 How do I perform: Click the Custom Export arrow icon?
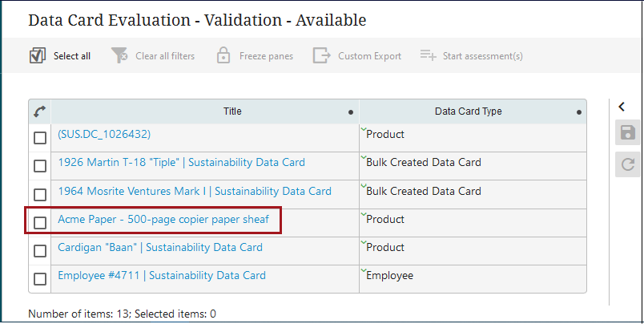pyautogui.click(x=321, y=55)
